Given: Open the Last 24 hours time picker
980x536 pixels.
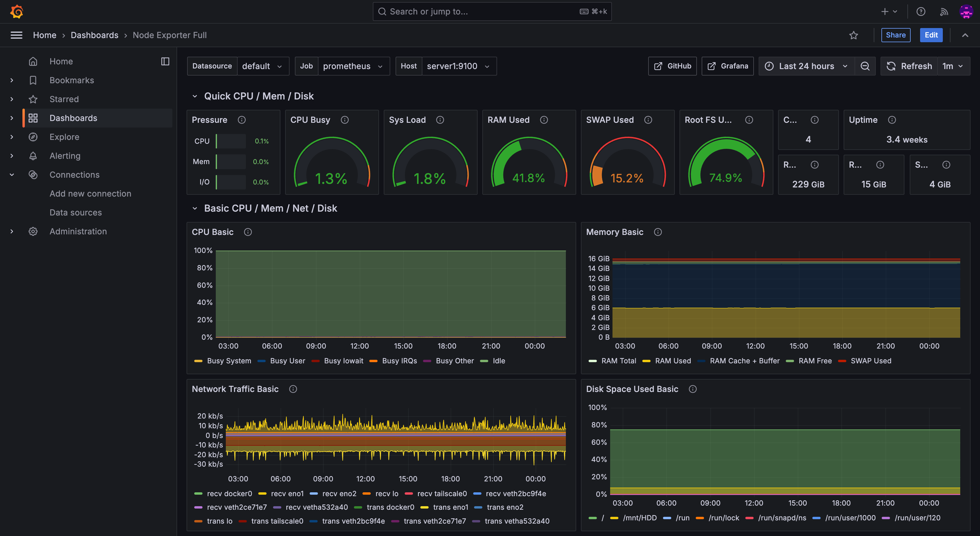Looking at the screenshot, I should pos(806,66).
